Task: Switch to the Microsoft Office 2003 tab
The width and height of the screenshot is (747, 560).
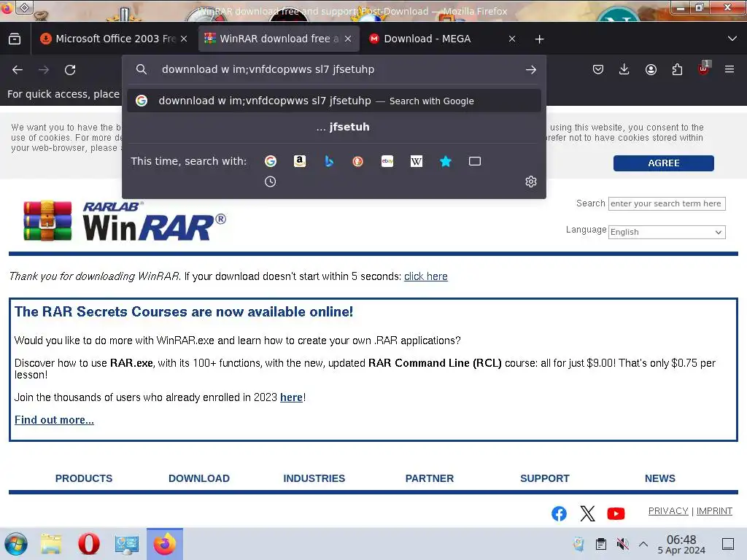Action: tap(109, 39)
